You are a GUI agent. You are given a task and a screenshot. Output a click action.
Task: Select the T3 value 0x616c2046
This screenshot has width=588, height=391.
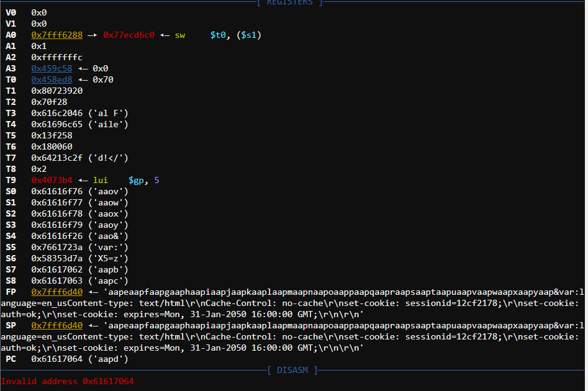(x=57, y=113)
